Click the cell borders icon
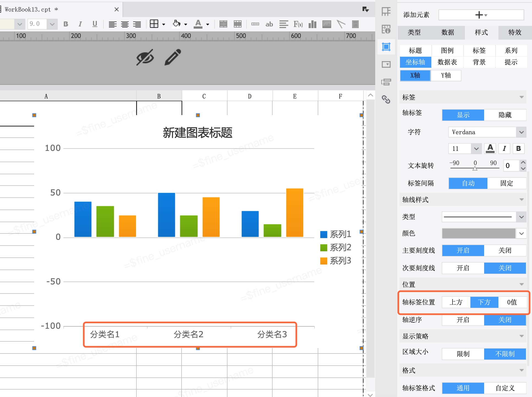 click(154, 24)
